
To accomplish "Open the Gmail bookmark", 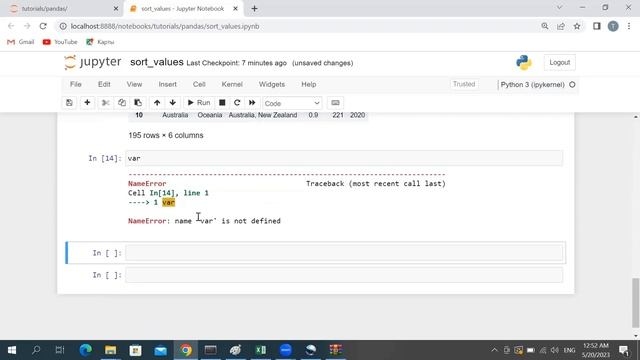I will click(x=21, y=42).
